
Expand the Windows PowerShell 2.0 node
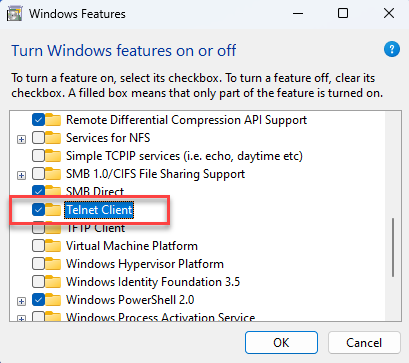21,301
